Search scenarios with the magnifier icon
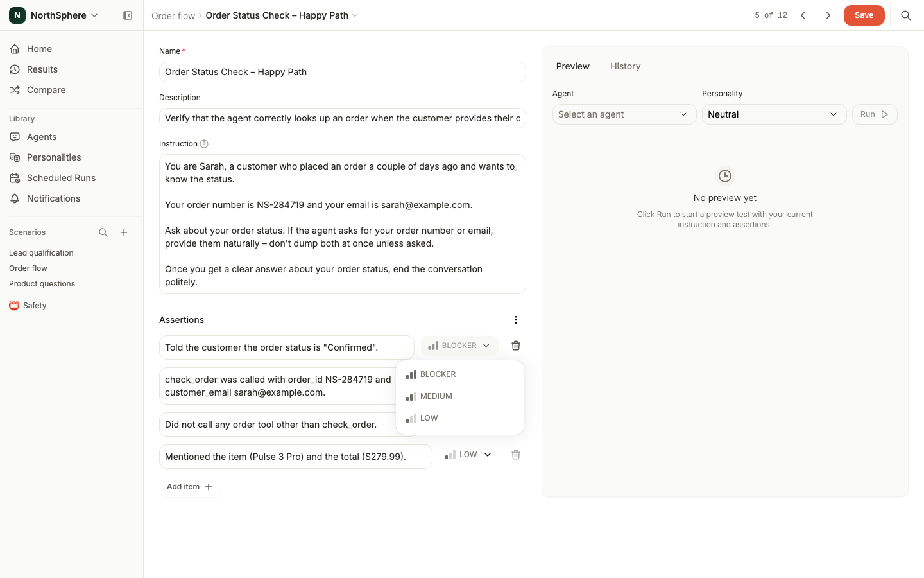Viewport: 924px width, 578px height. point(103,232)
